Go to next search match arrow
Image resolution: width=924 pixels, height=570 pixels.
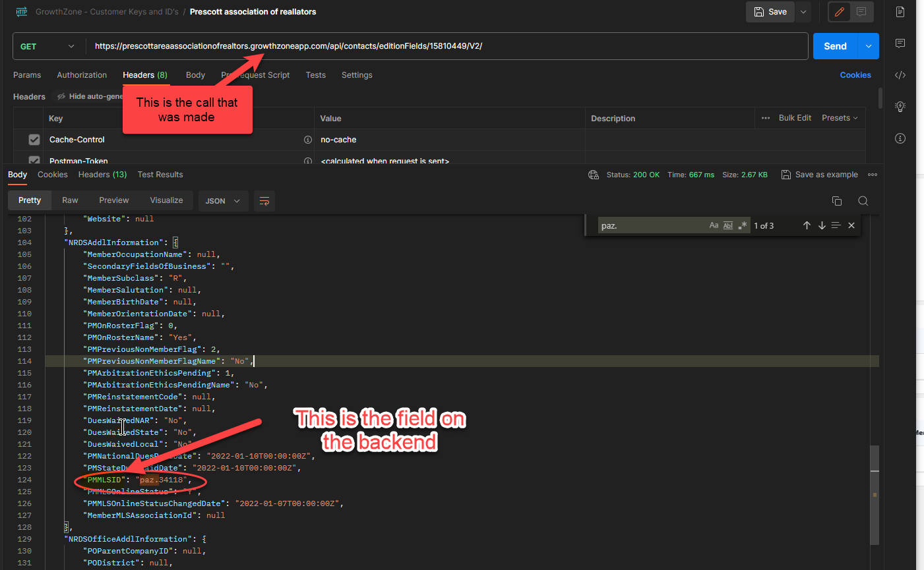point(822,225)
